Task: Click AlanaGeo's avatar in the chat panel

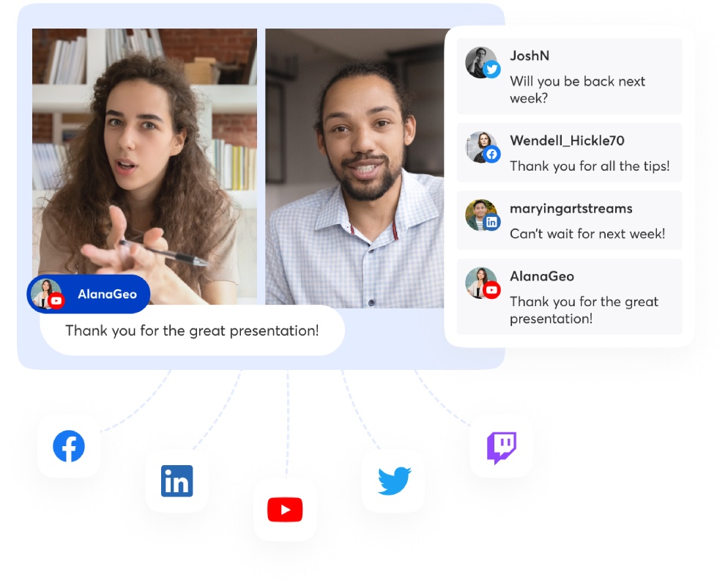Action: 482,283
